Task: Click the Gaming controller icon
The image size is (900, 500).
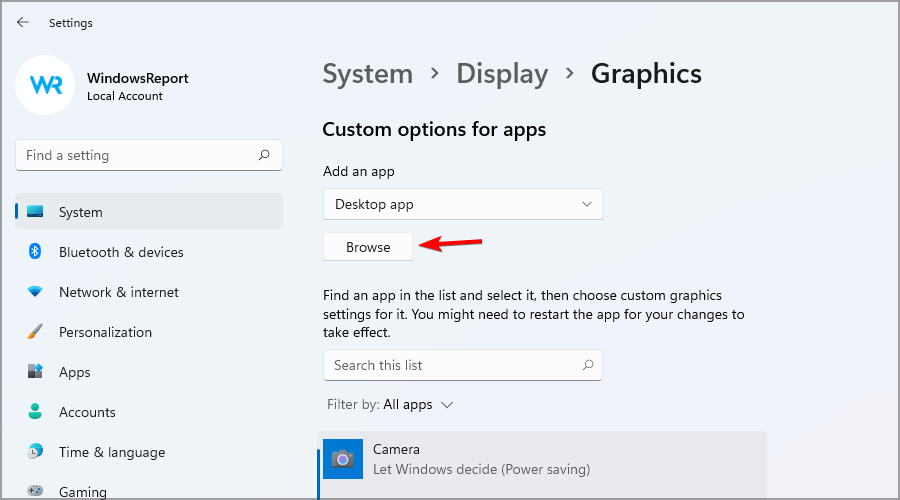Action: point(35,491)
